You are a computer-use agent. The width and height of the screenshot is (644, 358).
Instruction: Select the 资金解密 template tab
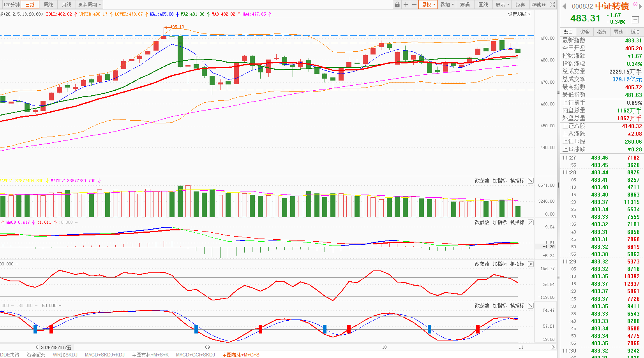36,354
